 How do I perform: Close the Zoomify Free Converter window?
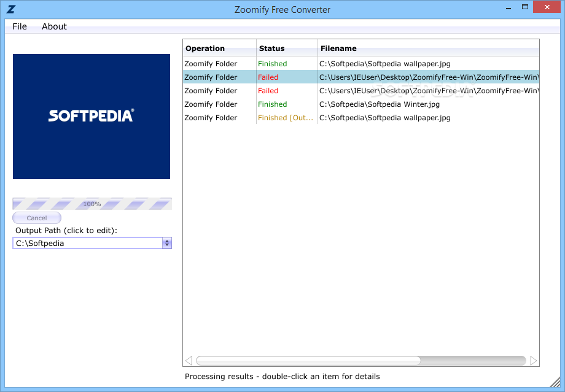pyautogui.click(x=547, y=7)
